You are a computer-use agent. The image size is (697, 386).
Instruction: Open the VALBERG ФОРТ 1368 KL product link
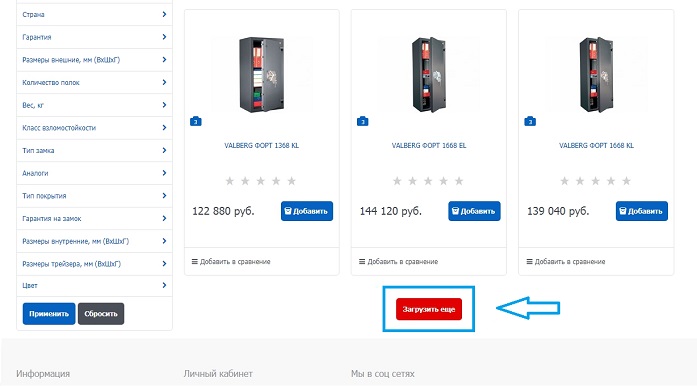pos(261,145)
